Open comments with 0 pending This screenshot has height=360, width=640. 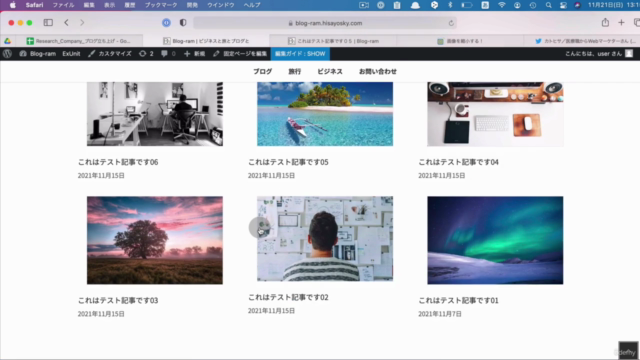click(169, 53)
